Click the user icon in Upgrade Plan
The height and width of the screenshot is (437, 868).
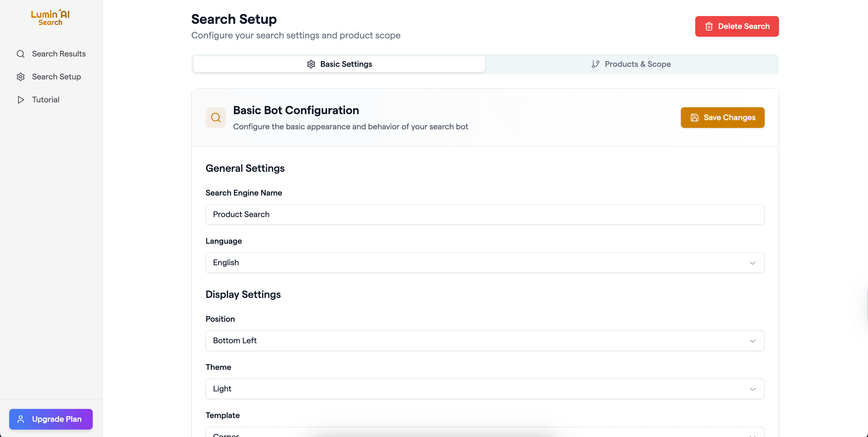[21, 419]
